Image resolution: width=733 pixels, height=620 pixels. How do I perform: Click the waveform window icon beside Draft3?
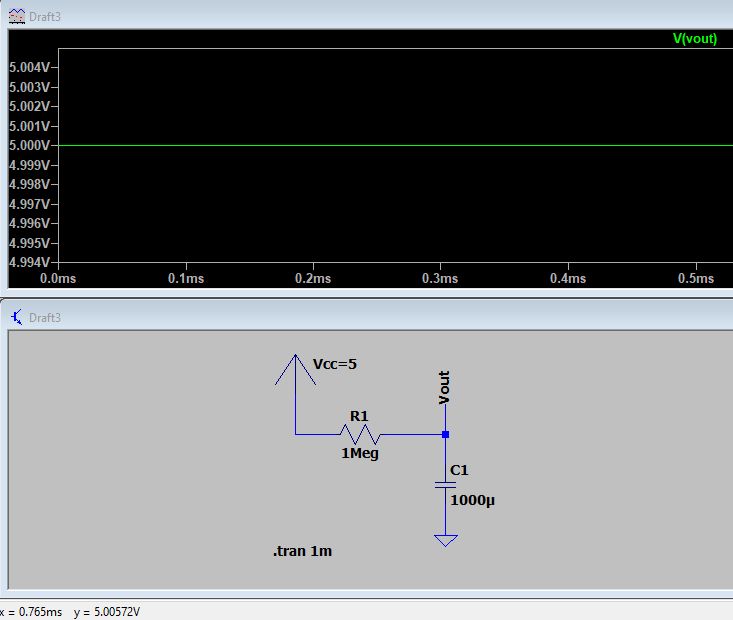coord(17,16)
